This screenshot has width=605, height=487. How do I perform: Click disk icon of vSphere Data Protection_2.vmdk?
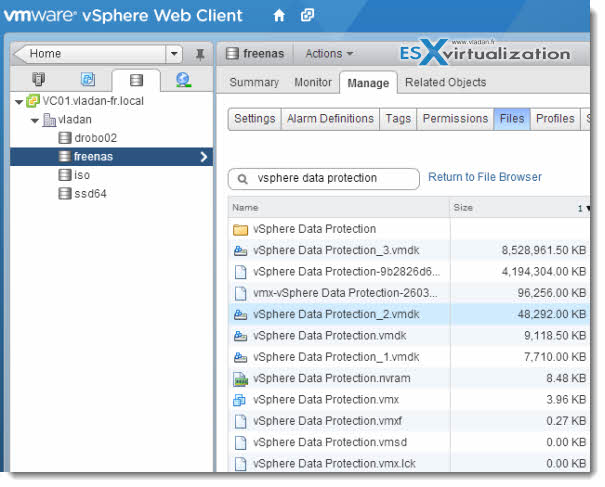[x=240, y=315]
